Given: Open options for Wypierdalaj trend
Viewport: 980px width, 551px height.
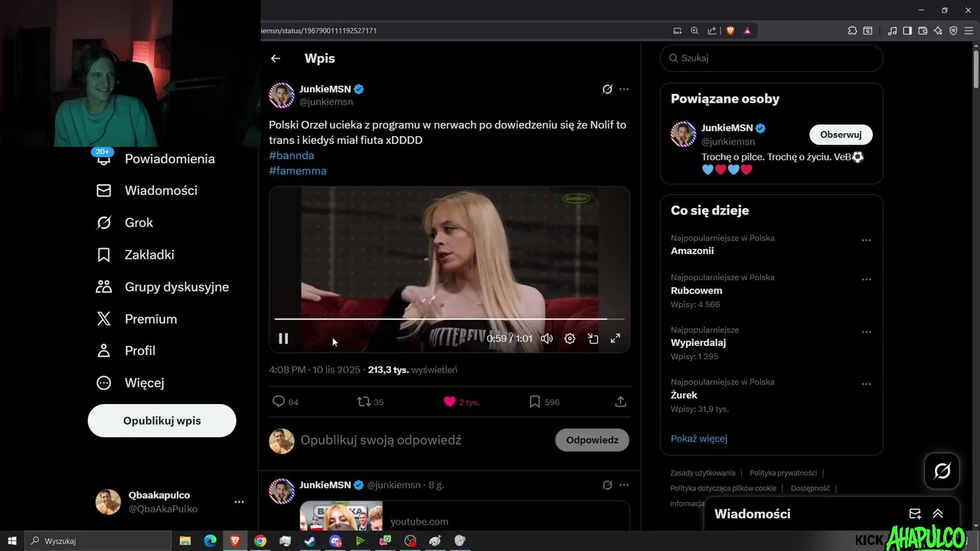Looking at the screenshot, I should point(867,332).
